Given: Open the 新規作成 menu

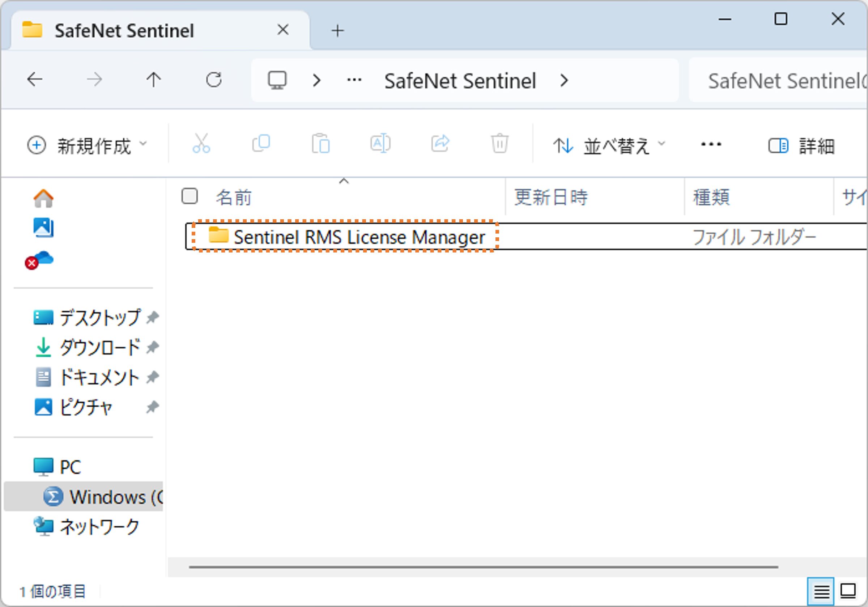Looking at the screenshot, I should 87,145.
